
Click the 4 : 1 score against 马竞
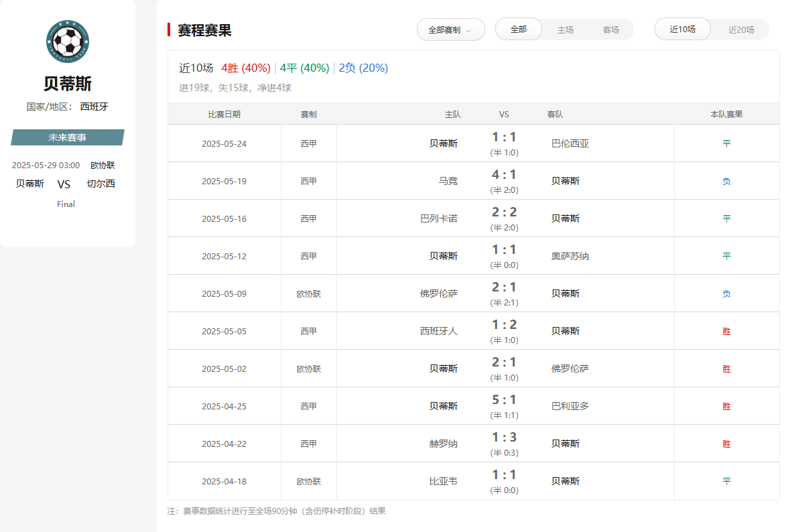(504, 175)
